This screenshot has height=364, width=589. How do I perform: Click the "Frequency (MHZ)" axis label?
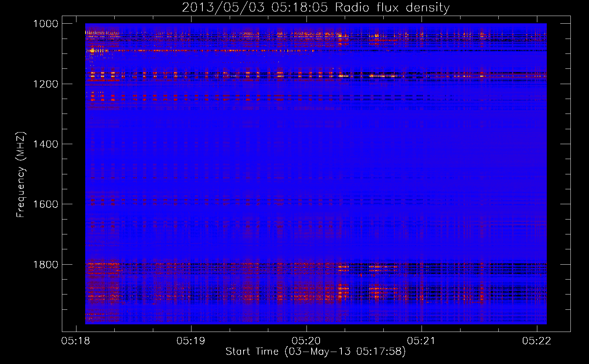tap(21, 175)
